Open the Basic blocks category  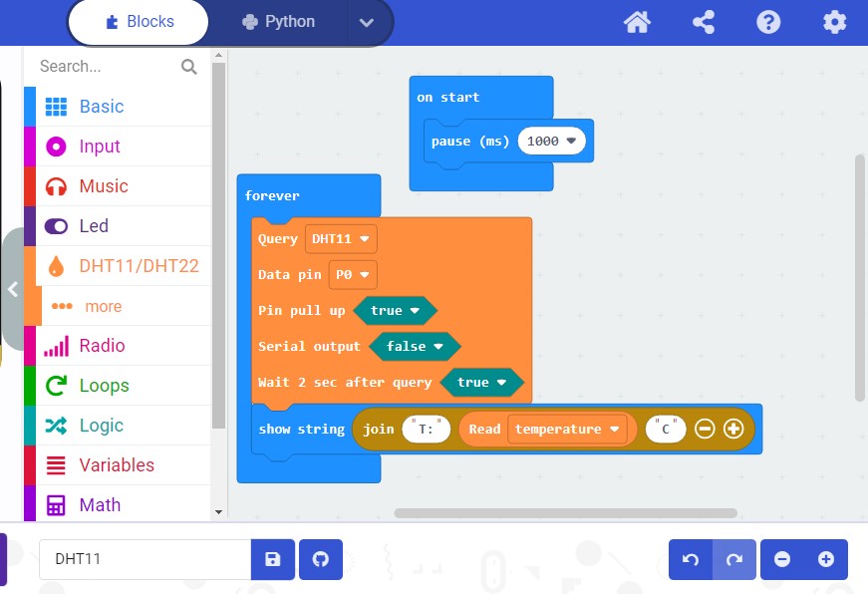(118, 107)
